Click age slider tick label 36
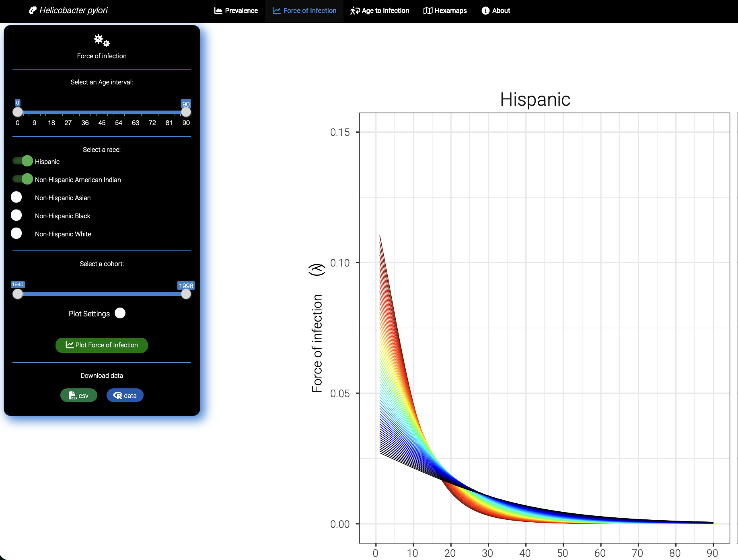The image size is (738, 560). click(x=85, y=123)
